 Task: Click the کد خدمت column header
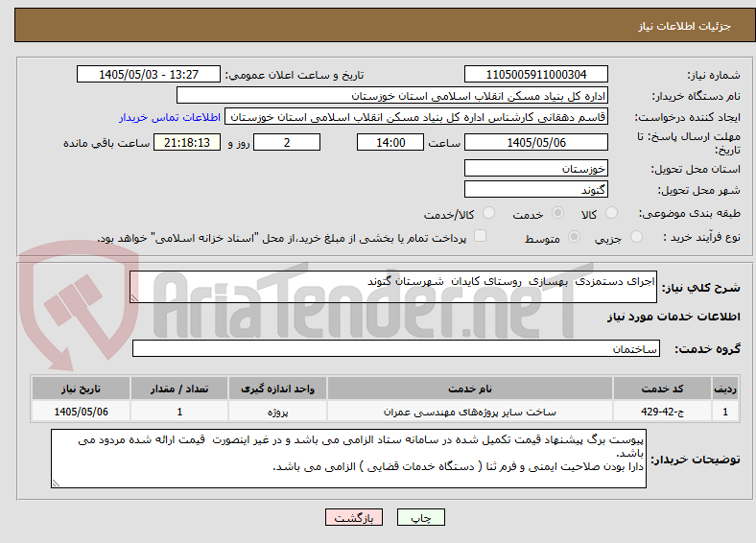[x=663, y=389]
